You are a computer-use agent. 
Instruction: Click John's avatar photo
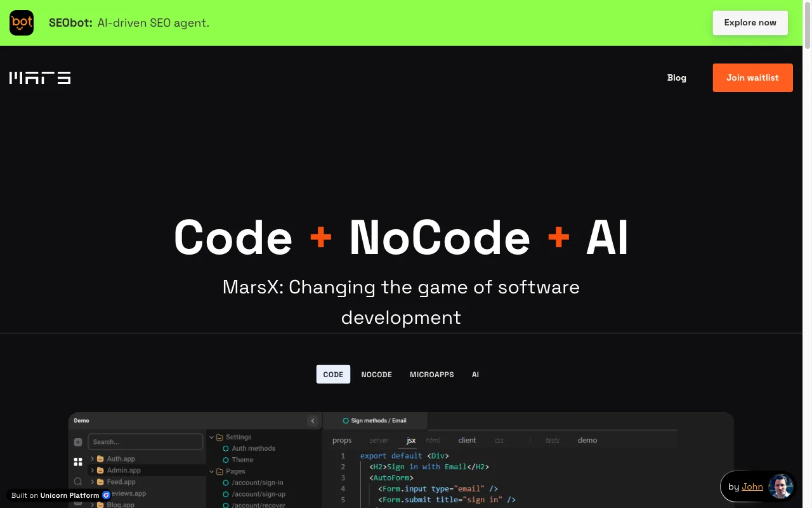pos(780,487)
